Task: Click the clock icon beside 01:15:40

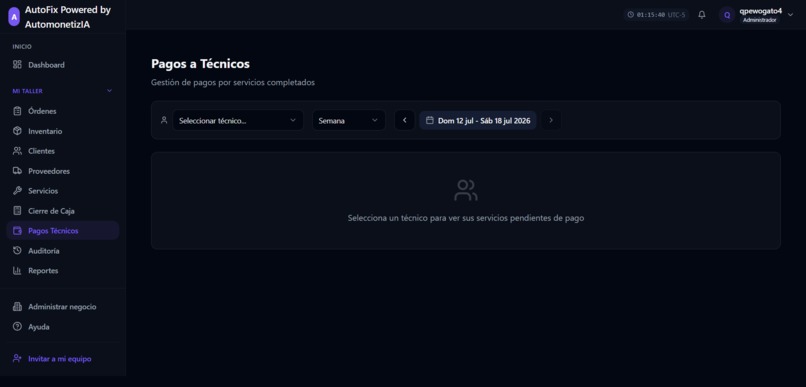Action: pyautogui.click(x=631, y=15)
